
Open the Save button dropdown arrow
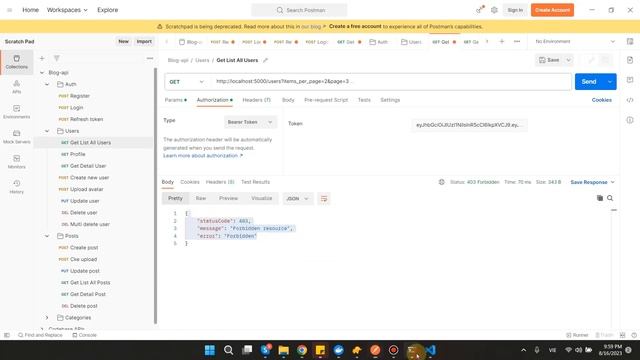(569, 60)
